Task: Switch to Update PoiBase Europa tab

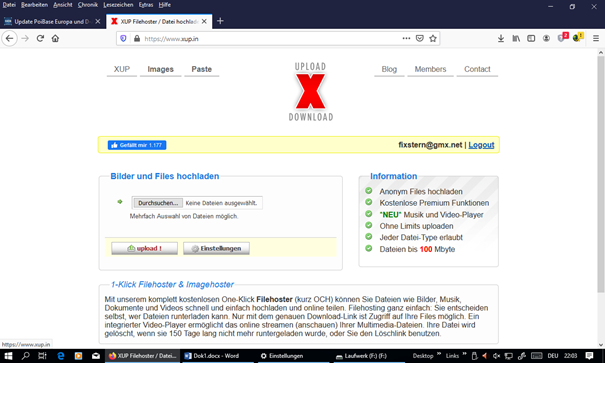Action: point(52,22)
